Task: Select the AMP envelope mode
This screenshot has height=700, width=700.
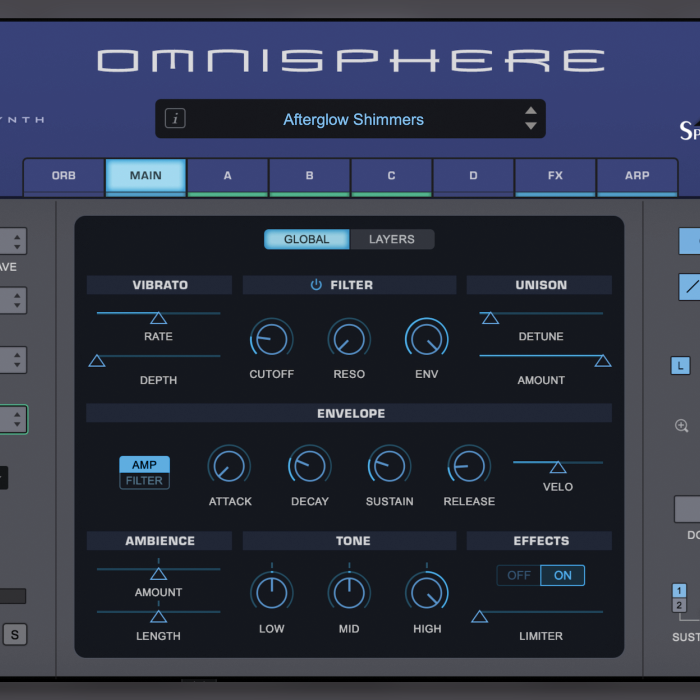Action: pos(144,465)
